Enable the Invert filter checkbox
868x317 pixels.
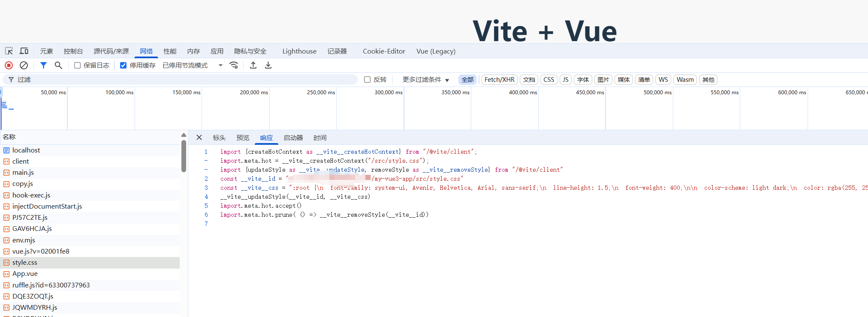pos(367,80)
